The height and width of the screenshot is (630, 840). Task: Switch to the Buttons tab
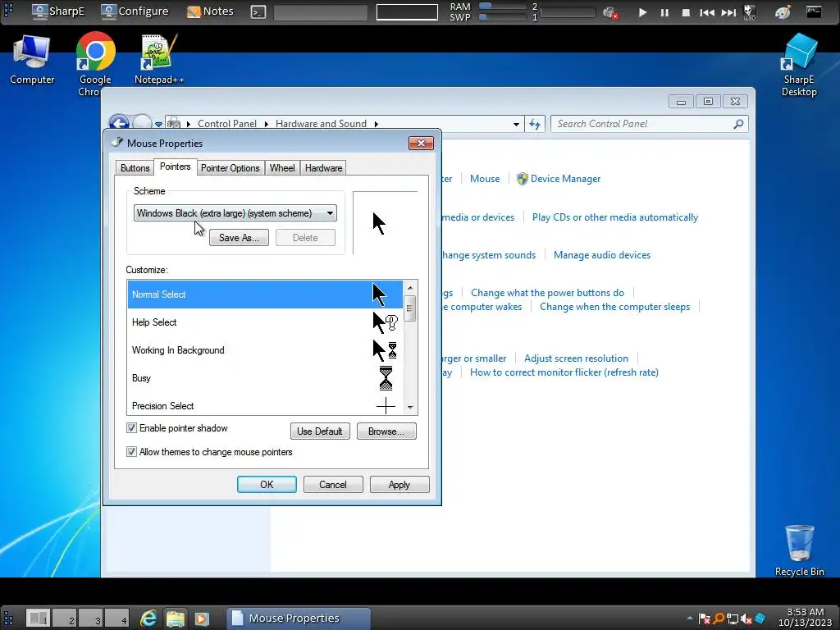(135, 167)
